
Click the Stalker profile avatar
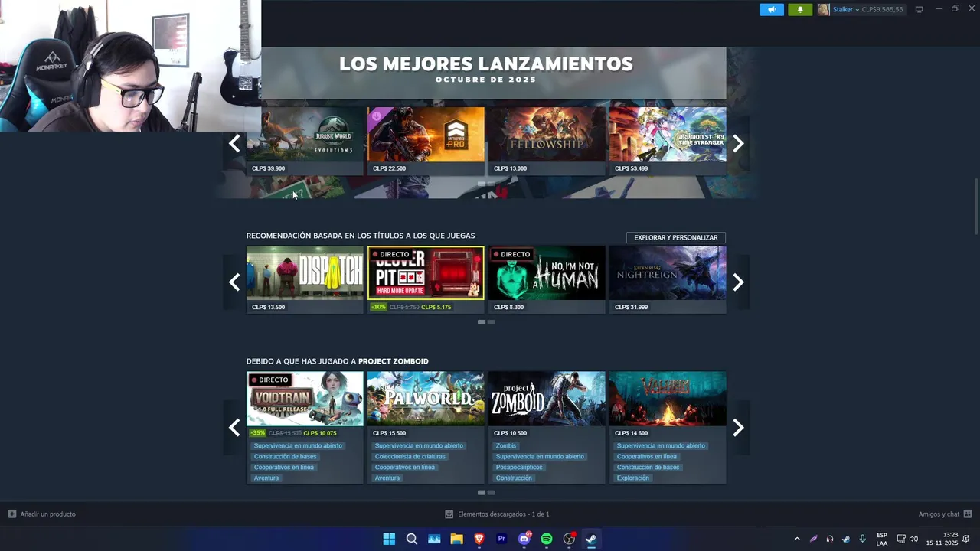823,9
